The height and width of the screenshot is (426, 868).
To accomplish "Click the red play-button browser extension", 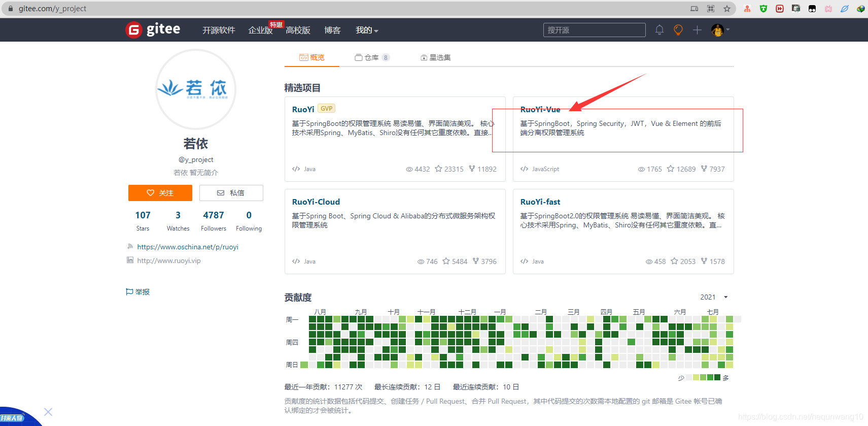I will coord(780,9).
